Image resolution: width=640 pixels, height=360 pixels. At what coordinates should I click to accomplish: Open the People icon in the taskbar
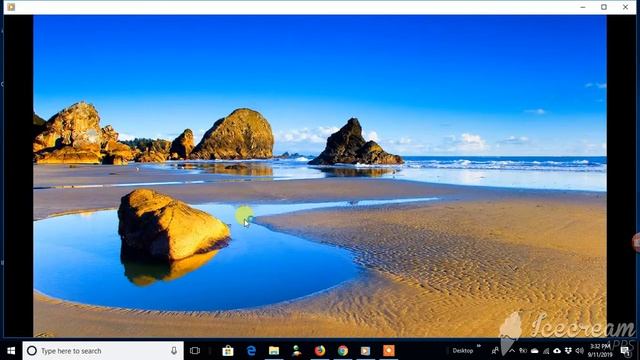click(x=495, y=351)
